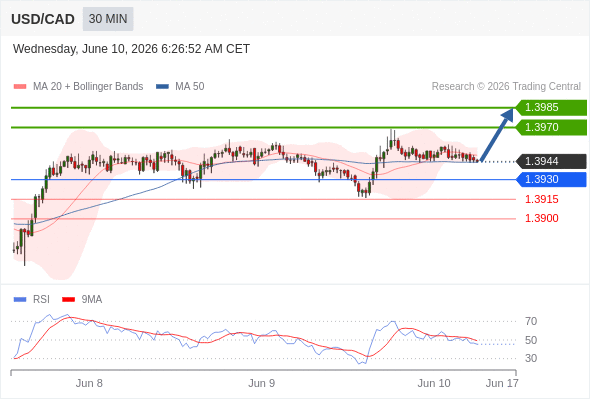Toggle the 9MA legend red swatch

click(68, 300)
